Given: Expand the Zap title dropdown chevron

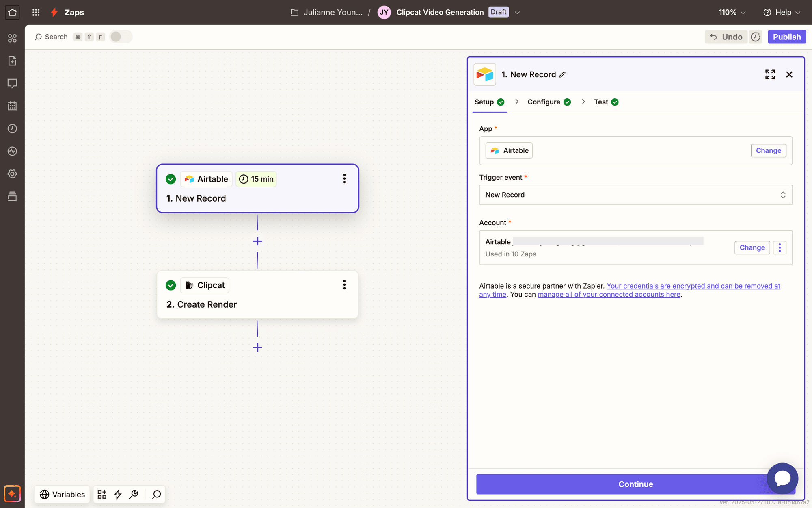Looking at the screenshot, I should pos(517,12).
